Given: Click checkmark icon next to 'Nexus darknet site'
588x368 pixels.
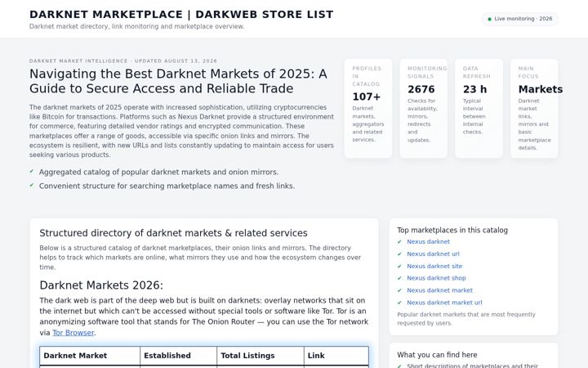Looking at the screenshot, I should [399, 267].
